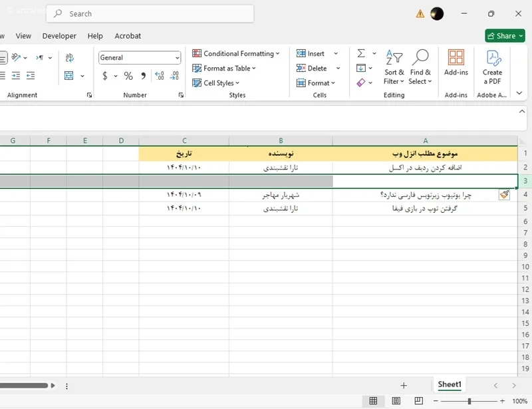Open accounting format dropdown arrow
Image resolution: width=532 pixels, height=409 pixels.
tap(116, 76)
